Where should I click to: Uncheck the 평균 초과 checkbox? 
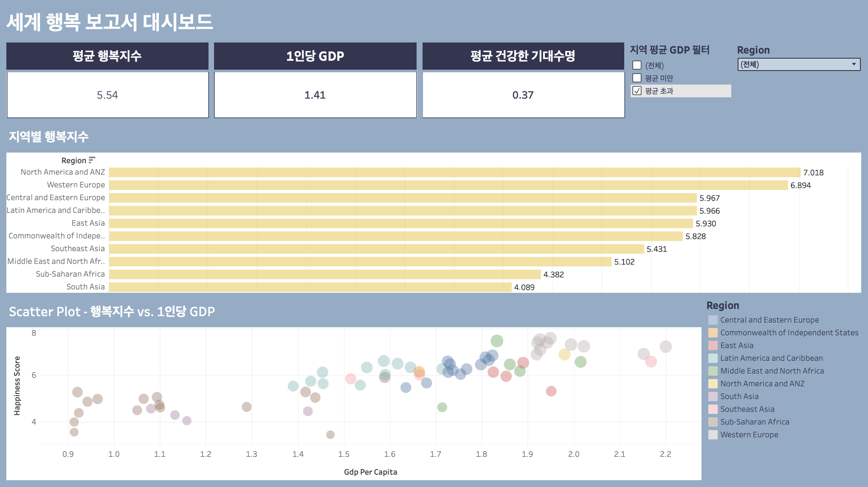(637, 91)
